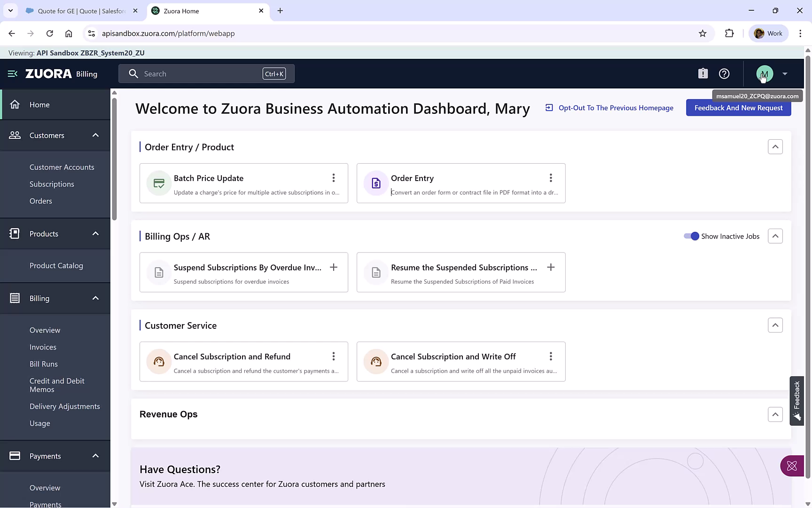Collapse the Customer Service section
The width and height of the screenshot is (812, 508).
775,325
